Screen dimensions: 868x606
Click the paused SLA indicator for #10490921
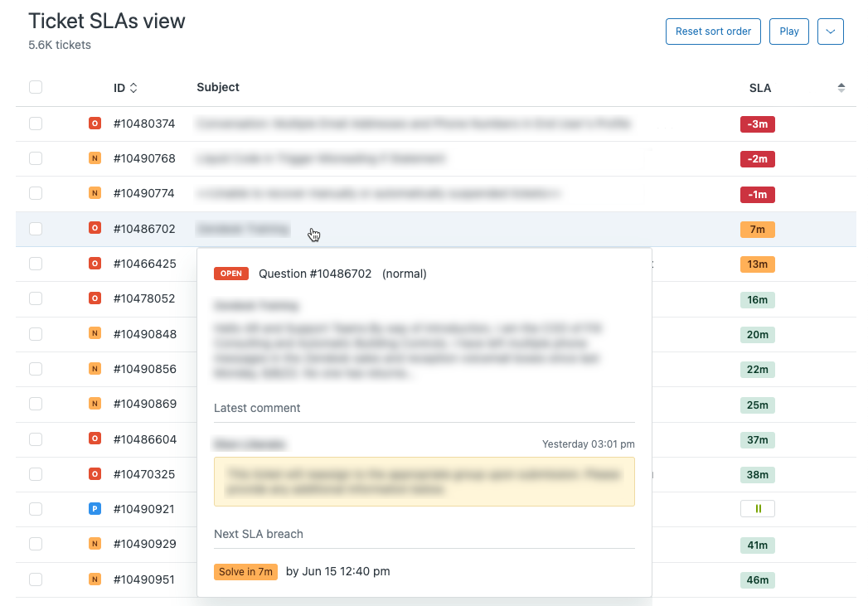757,509
